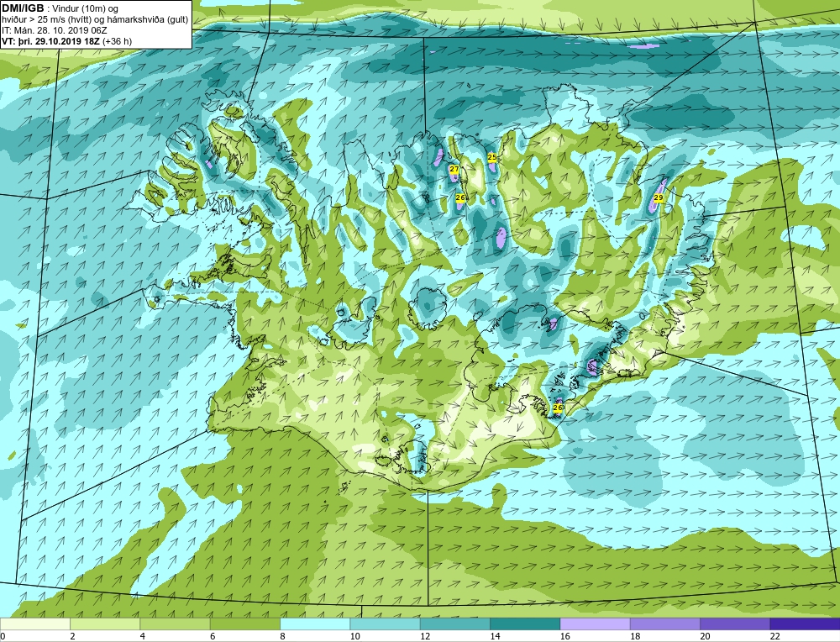The image size is (840, 642).
Task: Click the light green 2–4 m/s legend swatch
Action: 105,624
